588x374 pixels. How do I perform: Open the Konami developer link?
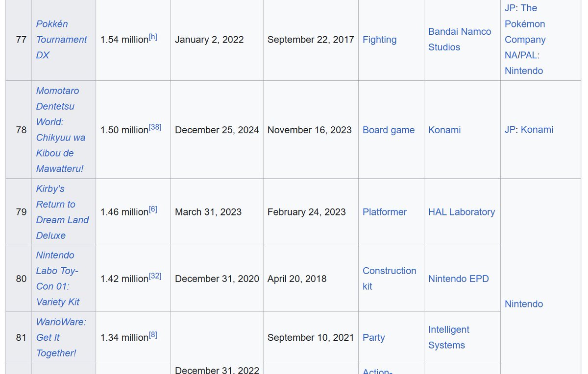click(444, 130)
